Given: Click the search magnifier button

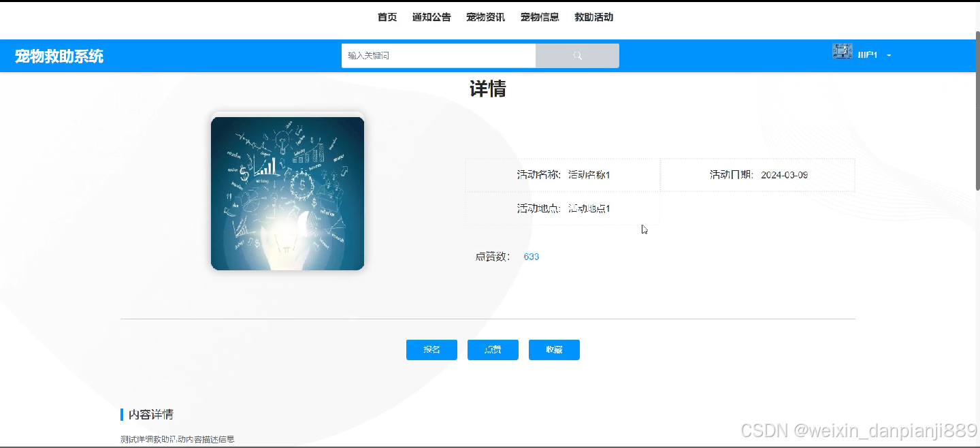Looking at the screenshot, I should (577, 56).
